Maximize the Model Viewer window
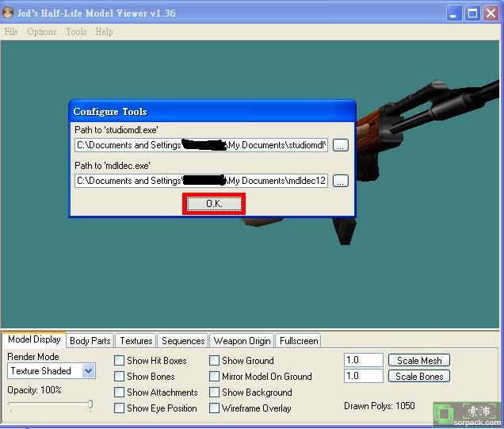504x429 pixels. pyautogui.click(x=472, y=13)
